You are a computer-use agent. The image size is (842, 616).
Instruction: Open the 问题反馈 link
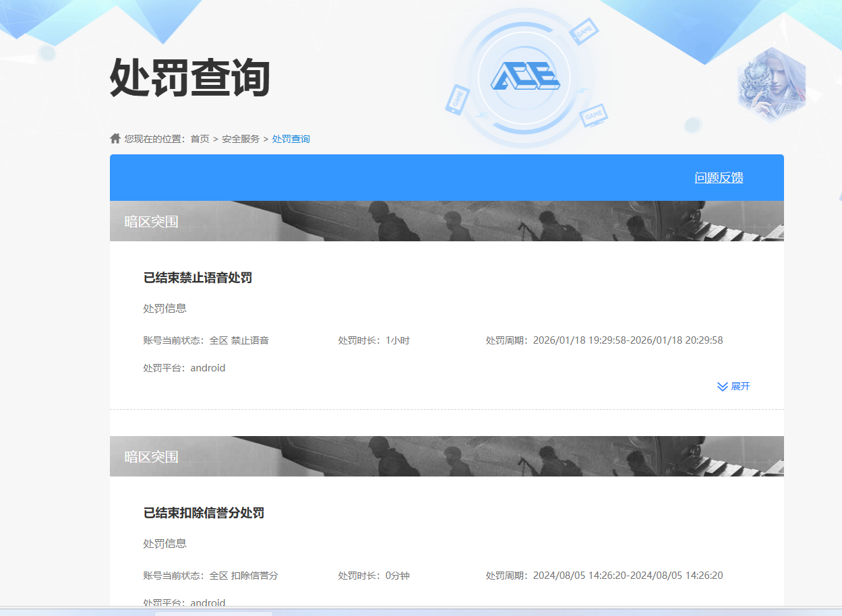pos(719,178)
